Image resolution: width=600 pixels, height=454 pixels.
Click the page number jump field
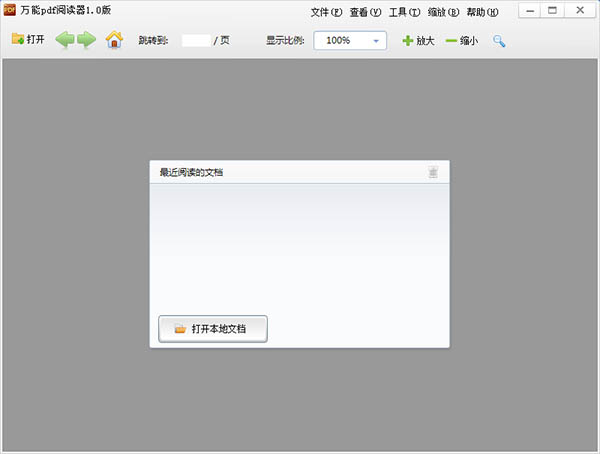196,41
